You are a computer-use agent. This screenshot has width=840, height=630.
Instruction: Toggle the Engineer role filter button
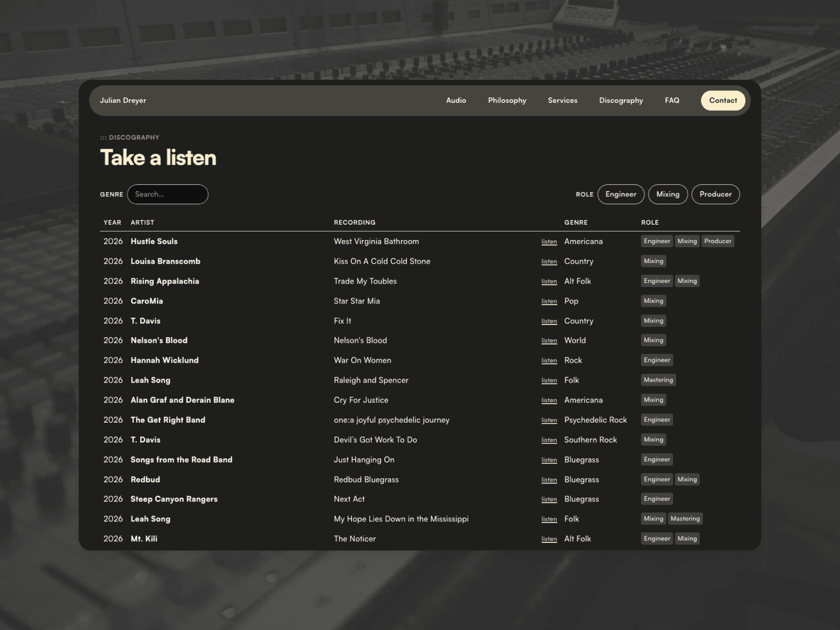[x=621, y=194]
